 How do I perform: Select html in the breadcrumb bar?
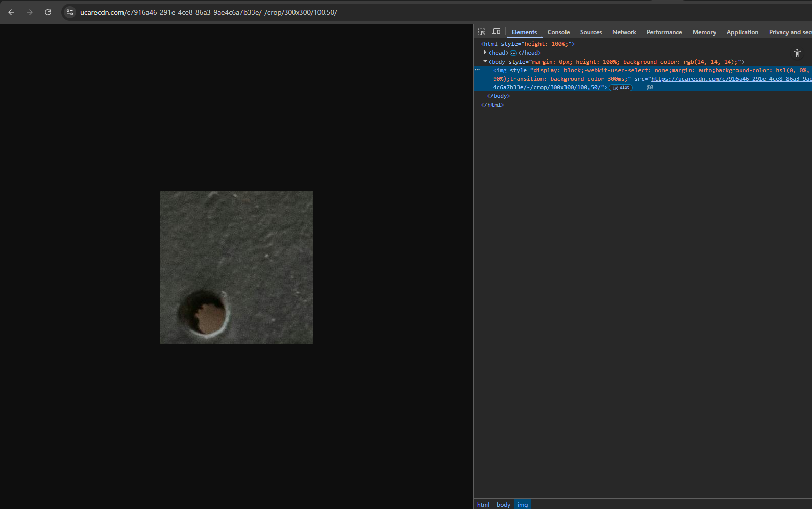coord(483,505)
